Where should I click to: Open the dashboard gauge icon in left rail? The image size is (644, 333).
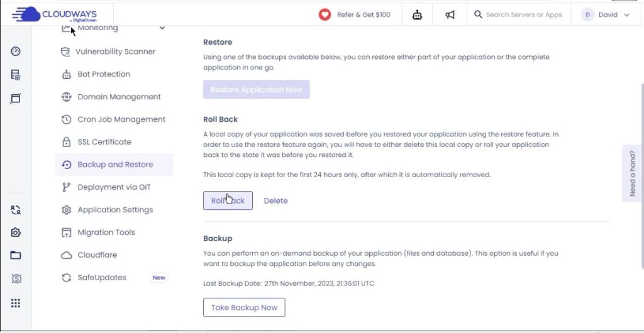pos(16,52)
